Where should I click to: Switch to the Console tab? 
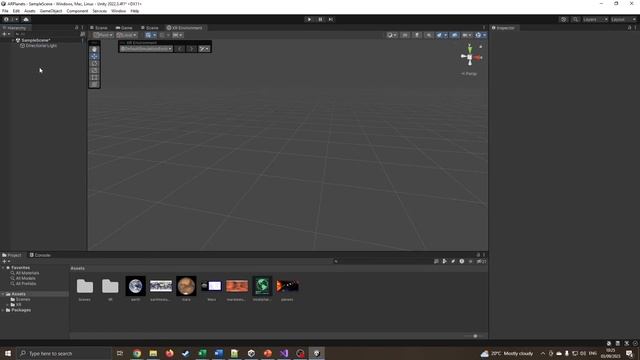40,255
